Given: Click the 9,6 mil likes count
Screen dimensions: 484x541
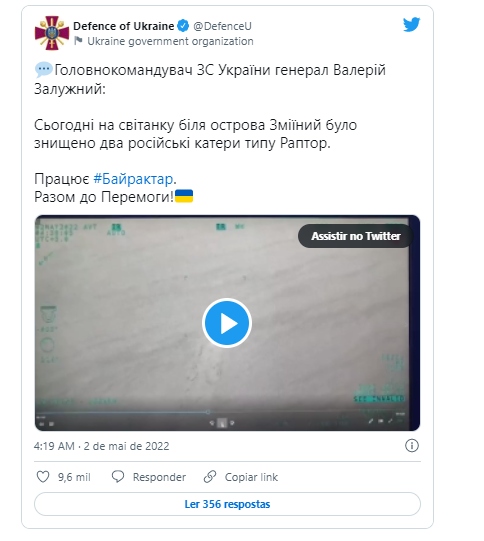Looking at the screenshot, I should [74, 477].
